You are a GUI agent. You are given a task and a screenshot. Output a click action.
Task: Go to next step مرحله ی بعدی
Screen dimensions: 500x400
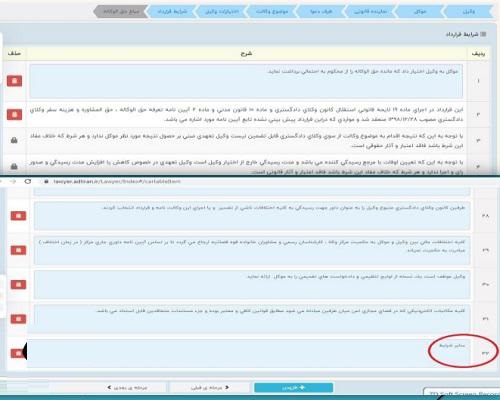click(x=127, y=388)
